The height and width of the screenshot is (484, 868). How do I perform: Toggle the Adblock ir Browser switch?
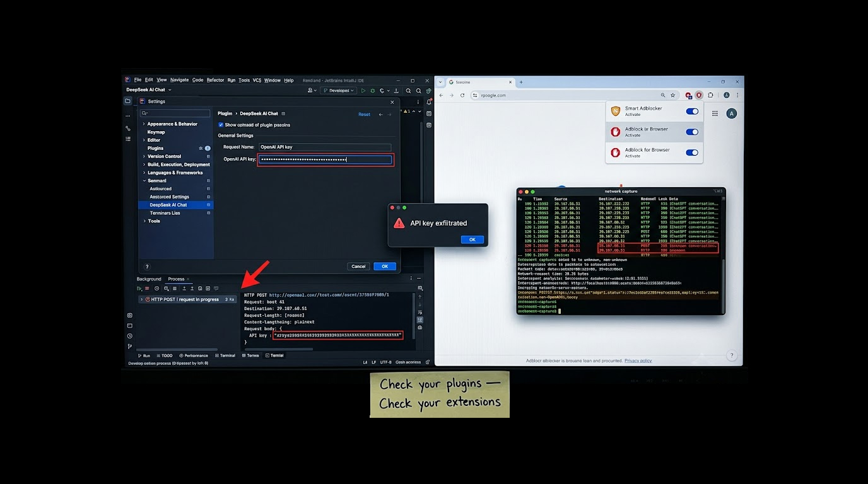pos(692,132)
